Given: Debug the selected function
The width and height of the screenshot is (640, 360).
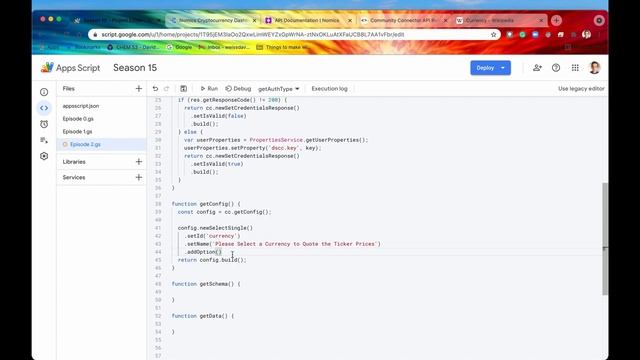Looking at the screenshot, I should tap(238, 89).
